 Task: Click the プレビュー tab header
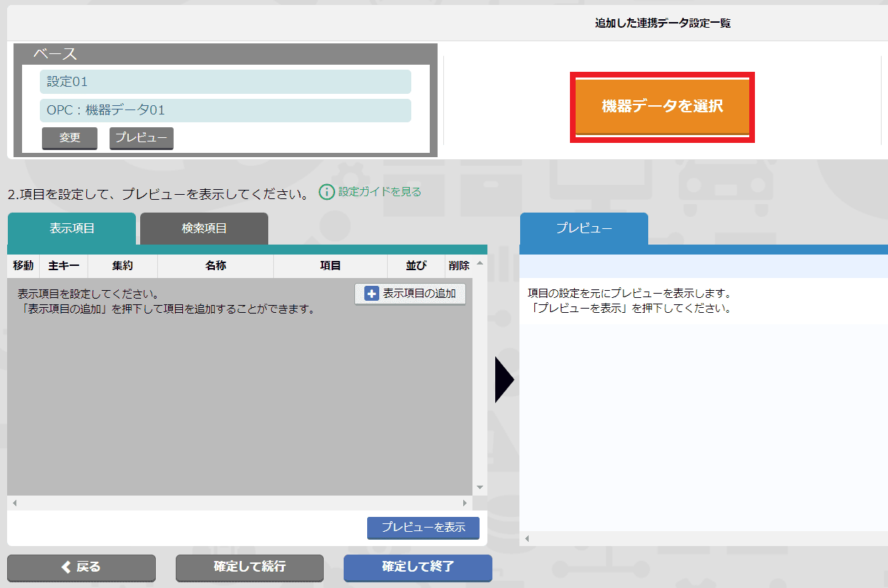click(x=583, y=230)
